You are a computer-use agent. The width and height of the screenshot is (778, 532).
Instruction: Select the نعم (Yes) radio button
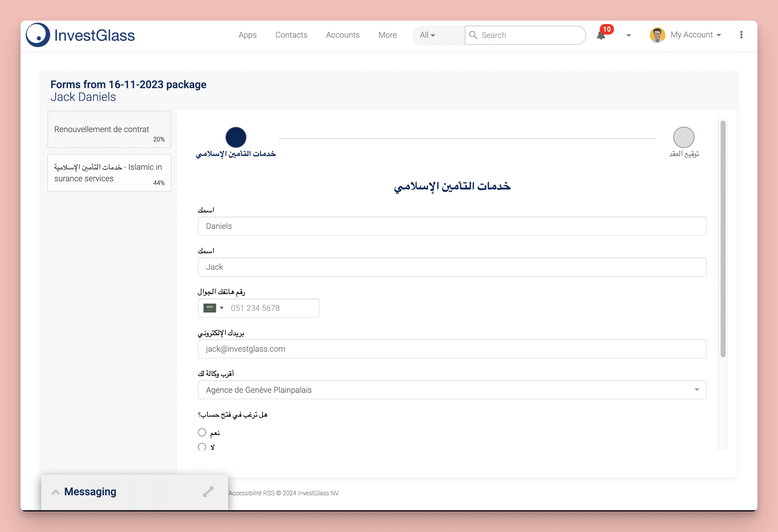tap(201, 432)
